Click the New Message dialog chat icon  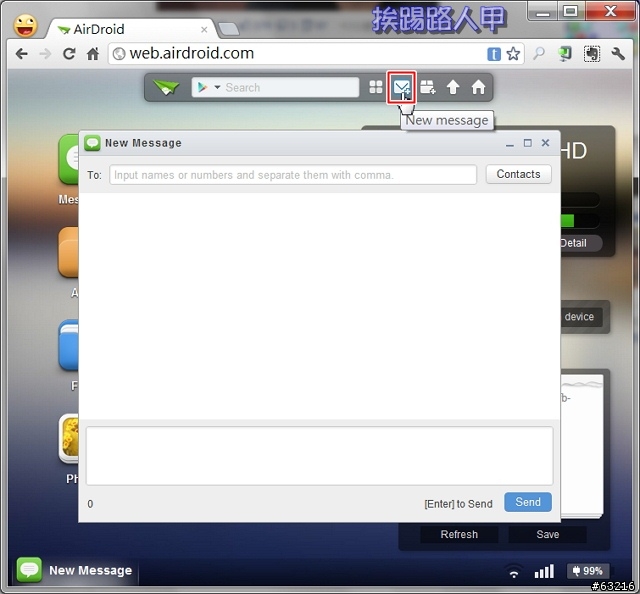(x=92, y=143)
